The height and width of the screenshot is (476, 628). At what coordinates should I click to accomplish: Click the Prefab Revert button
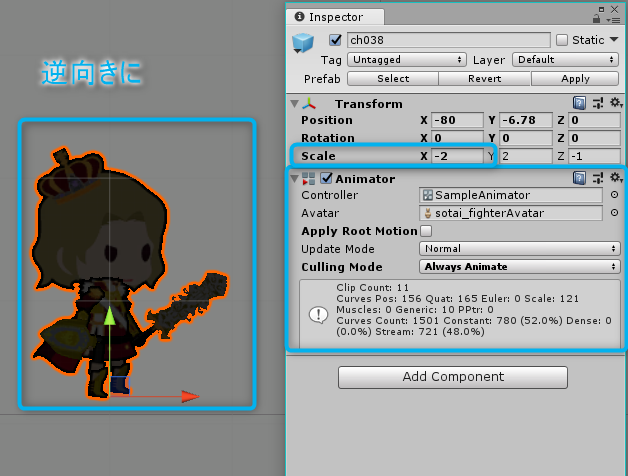pos(485,79)
